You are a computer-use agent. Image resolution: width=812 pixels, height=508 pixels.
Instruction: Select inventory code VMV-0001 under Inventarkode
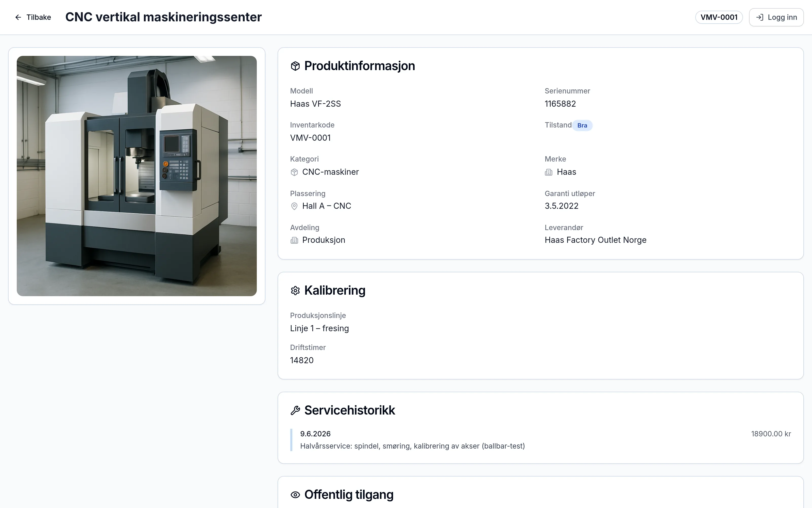[x=310, y=138]
